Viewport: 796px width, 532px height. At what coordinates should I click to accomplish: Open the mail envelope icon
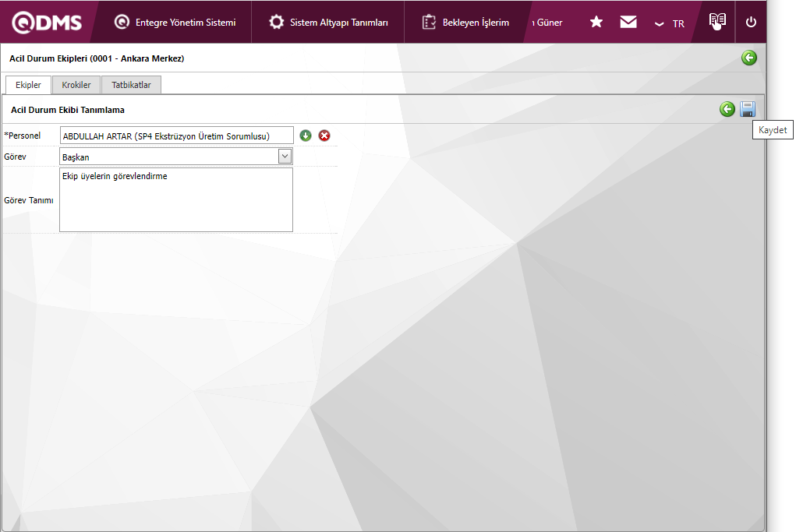click(x=628, y=22)
